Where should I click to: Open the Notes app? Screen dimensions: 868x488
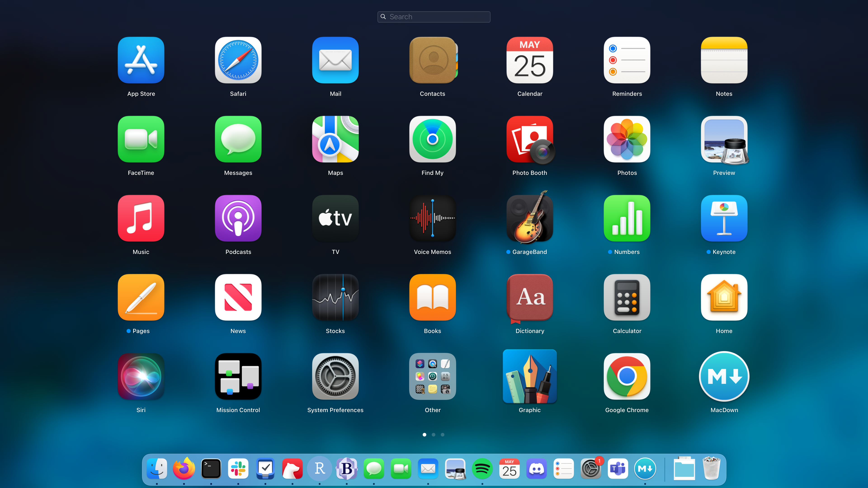pos(724,60)
